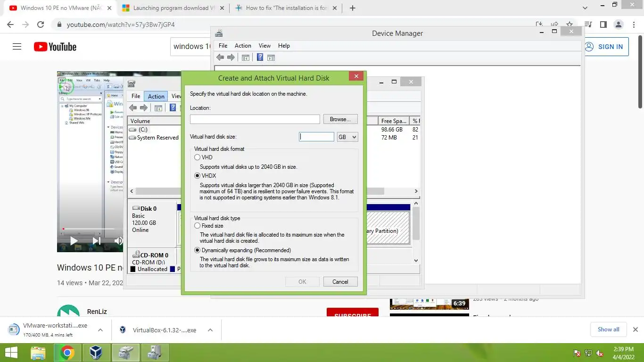Click network icon in system tray
The width and height of the screenshot is (644, 362).
coord(588,353)
